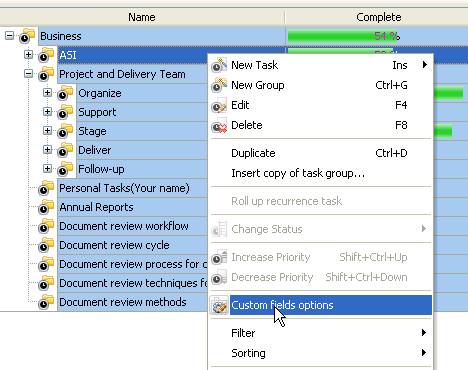
Task: Click the ASI group folder icon
Action: pyautogui.click(x=46, y=55)
